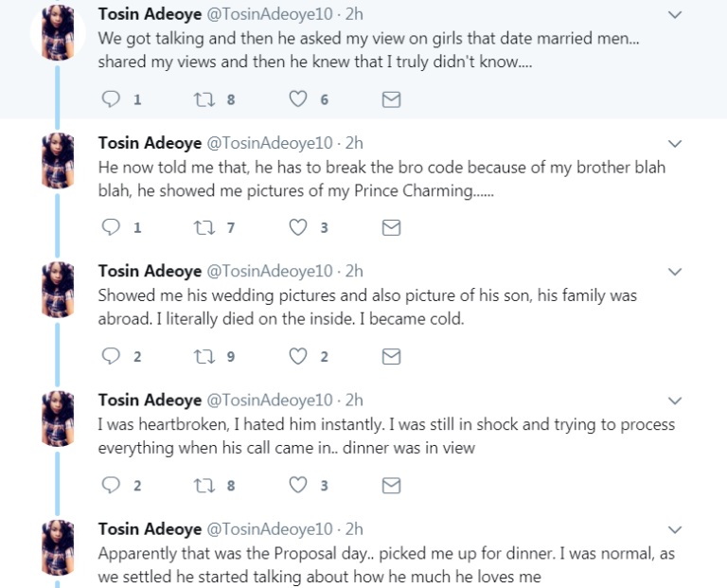Reply to the wedding pictures tweet
This screenshot has width=727, height=588.
click(x=111, y=356)
